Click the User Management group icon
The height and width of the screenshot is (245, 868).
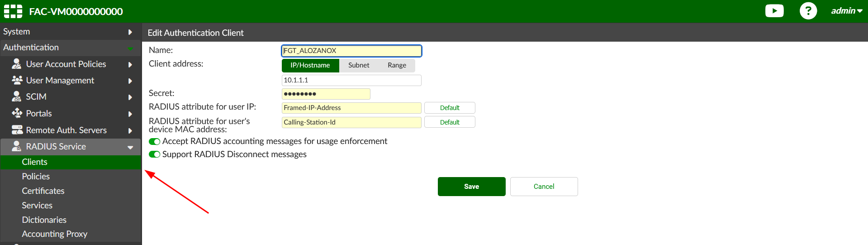coord(17,80)
